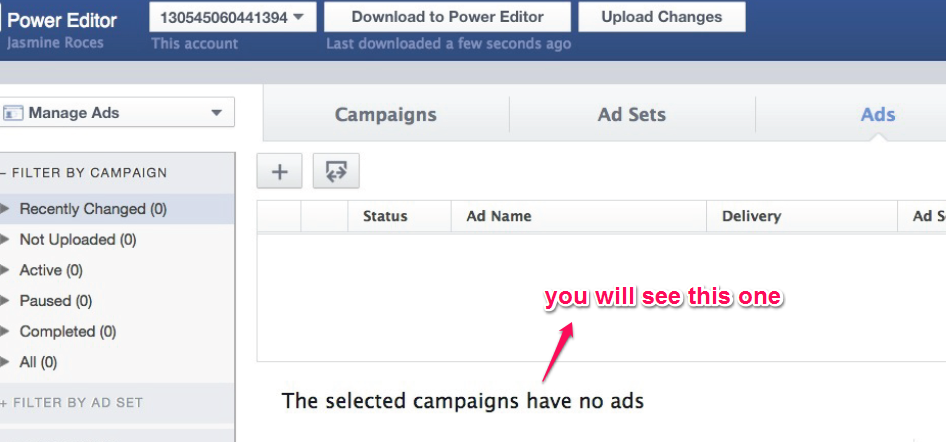Expand the Active campaigns filter arrow
This screenshot has width=946, height=442.
click(6, 270)
